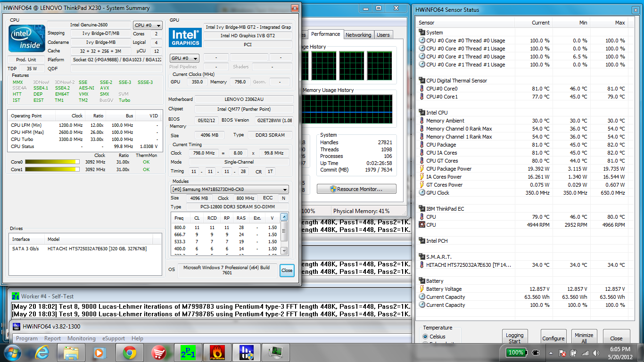Click the CPU Turbo operating point row
Viewport: 644px width, 362px height.
(85, 139)
